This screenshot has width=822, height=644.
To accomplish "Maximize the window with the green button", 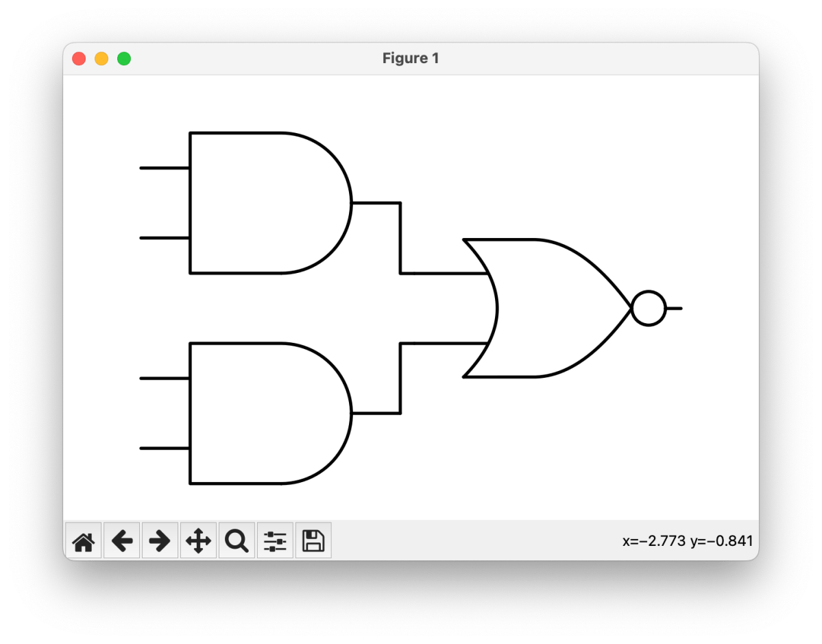I will pos(124,59).
